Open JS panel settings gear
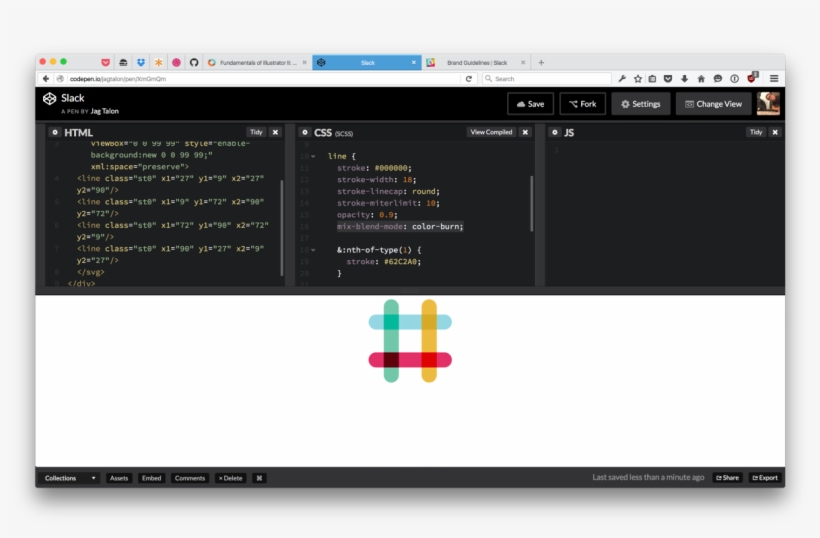820x538 pixels. click(x=555, y=132)
